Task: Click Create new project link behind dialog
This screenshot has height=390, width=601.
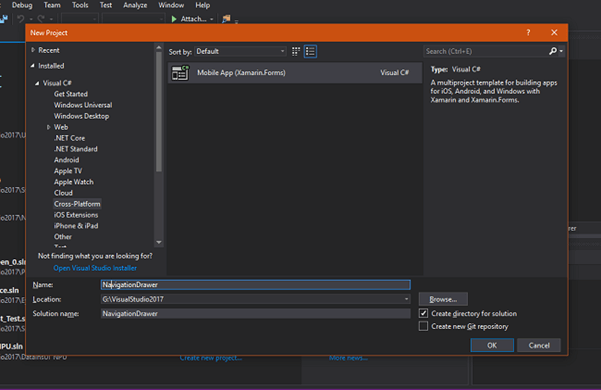Action: coord(211,358)
